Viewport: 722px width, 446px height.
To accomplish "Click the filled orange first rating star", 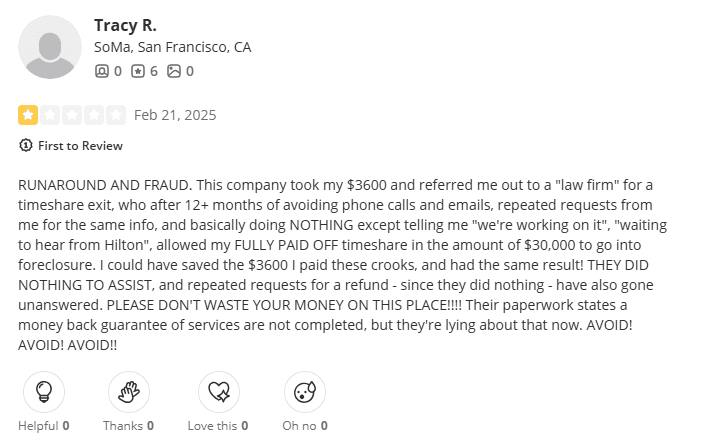I will (x=28, y=114).
